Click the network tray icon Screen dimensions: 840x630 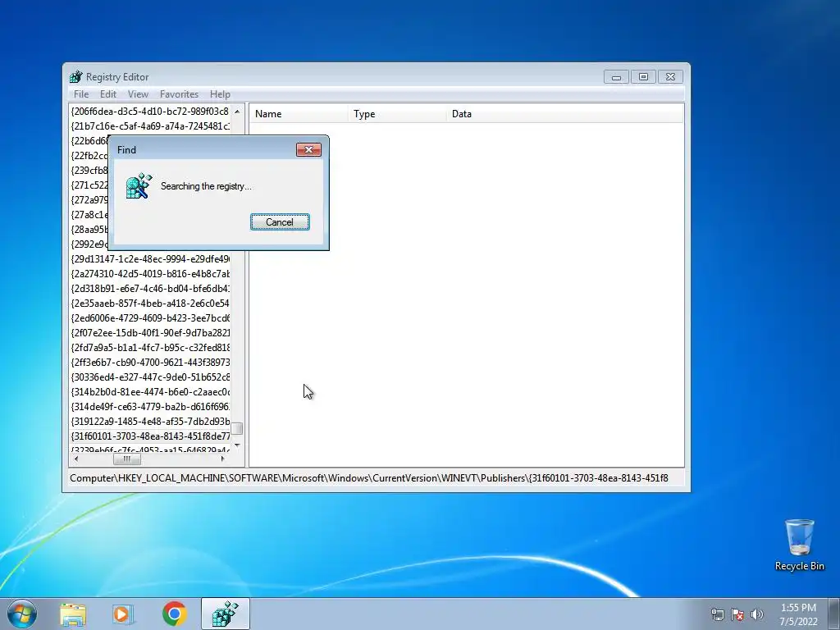pyautogui.click(x=717, y=614)
